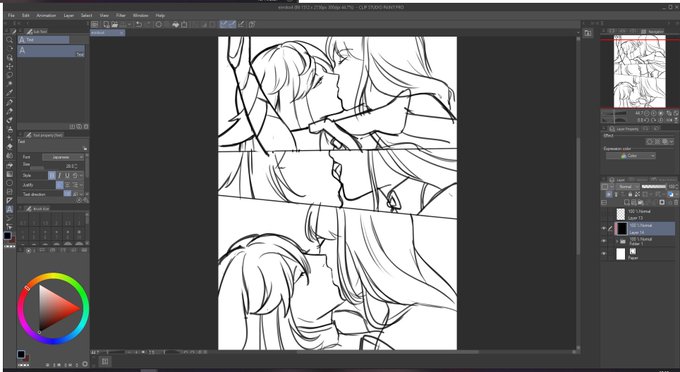The image size is (680, 372).
Task: Select the Operation object tool
Action: coord(10,57)
